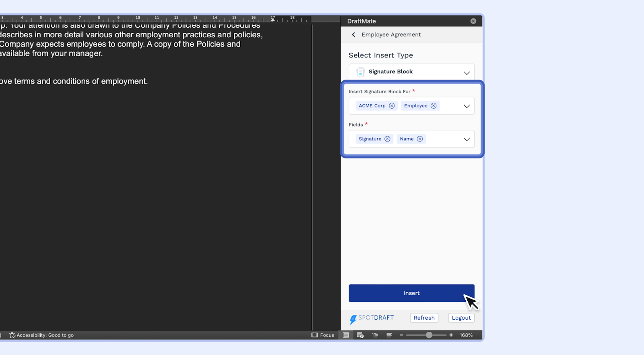Click the Logout button
Viewport: 644px width, 355px height.
(461, 318)
